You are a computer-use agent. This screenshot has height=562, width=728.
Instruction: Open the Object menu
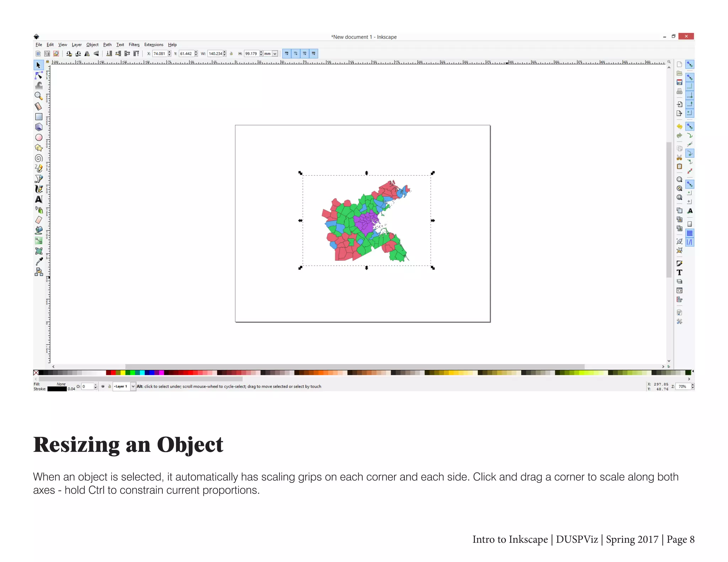(x=92, y=45)
